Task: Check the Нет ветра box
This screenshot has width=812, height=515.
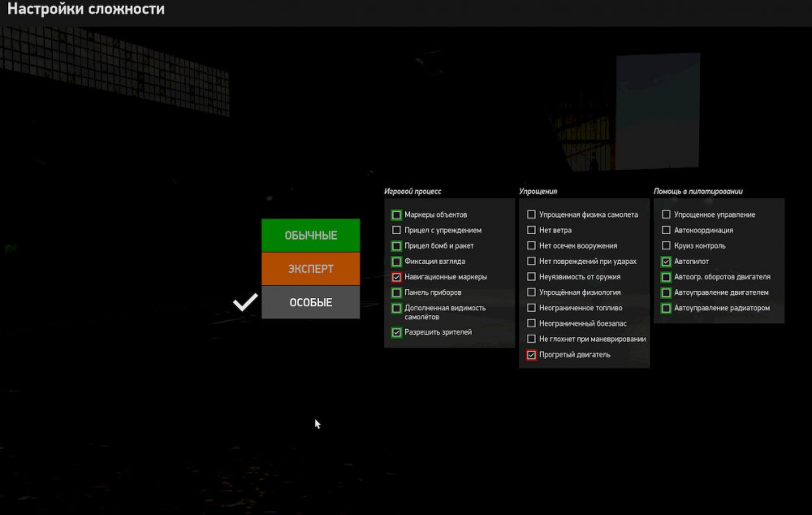Action: coord(531,230)
